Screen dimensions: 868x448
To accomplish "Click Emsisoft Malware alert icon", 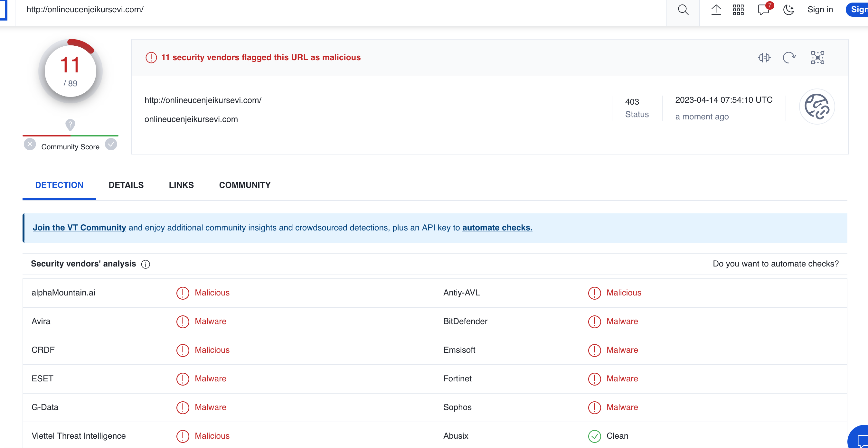I will click(x=594, y=350).
